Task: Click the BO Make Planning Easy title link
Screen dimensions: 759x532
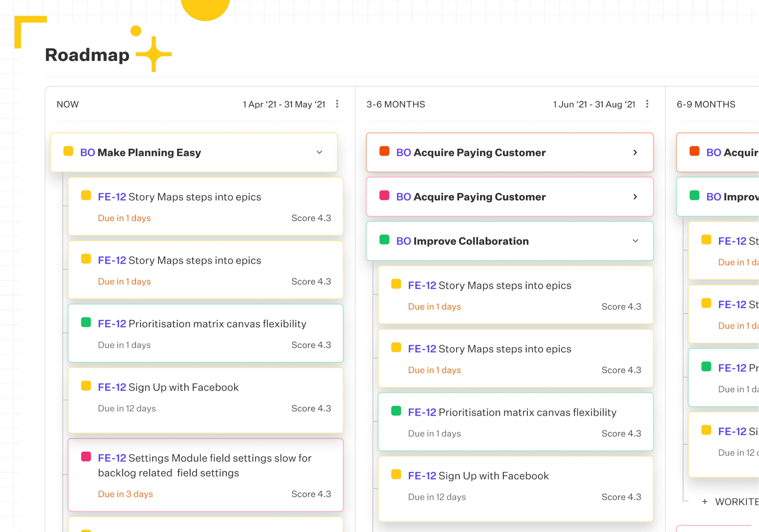Action: [x=141, y=153]
